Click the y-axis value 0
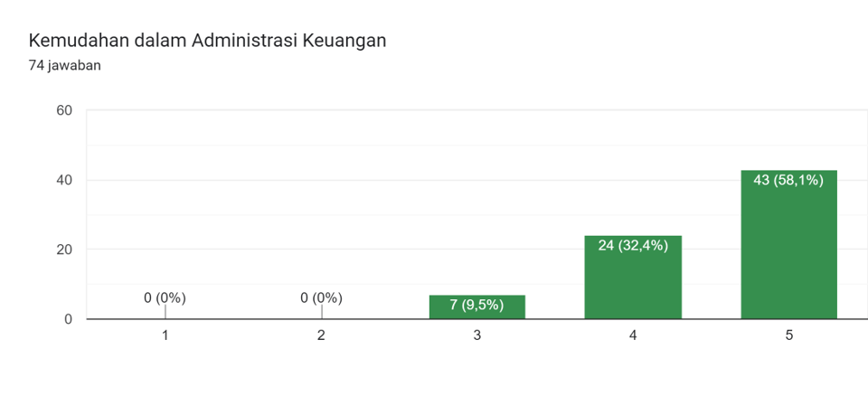 (68, 319)
